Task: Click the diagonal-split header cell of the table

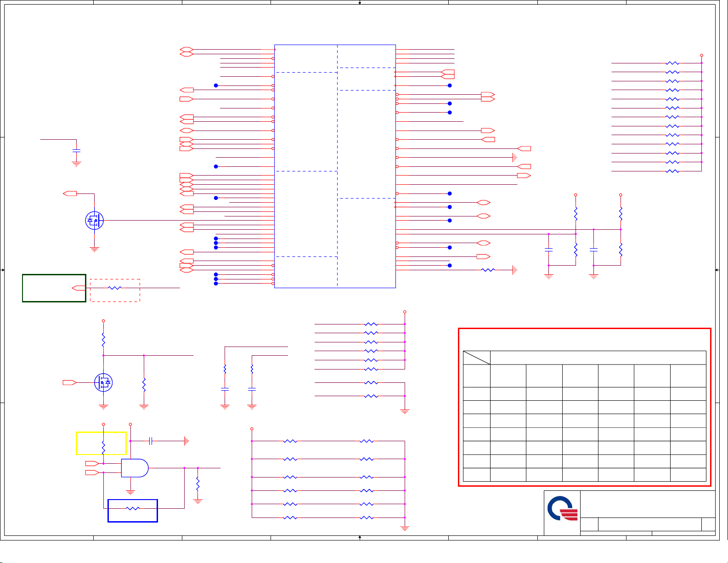Action: coord(477,358)
